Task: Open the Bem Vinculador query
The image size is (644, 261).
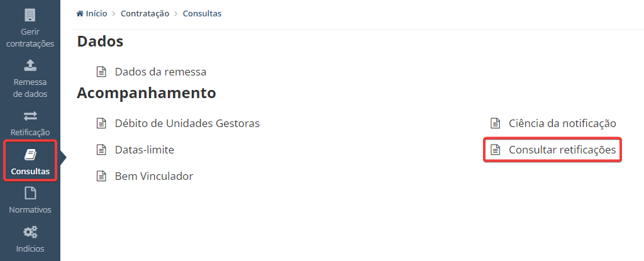Action: (x=154, y=176)
